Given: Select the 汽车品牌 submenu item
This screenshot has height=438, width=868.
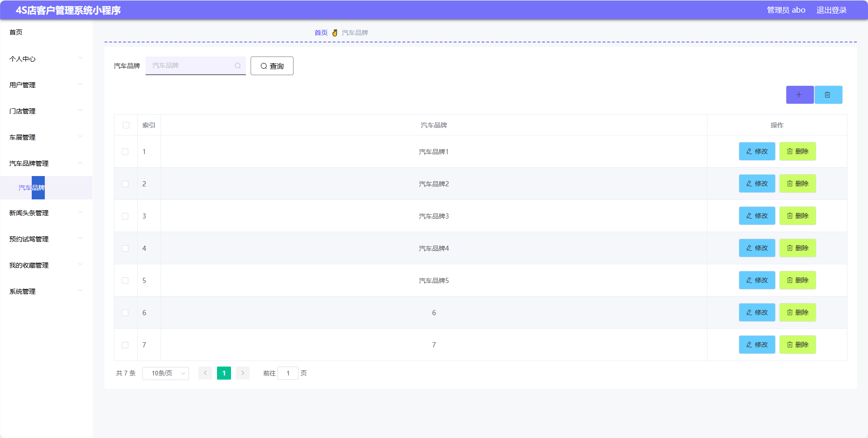Looking at the screenshot, I should point(46,188).
